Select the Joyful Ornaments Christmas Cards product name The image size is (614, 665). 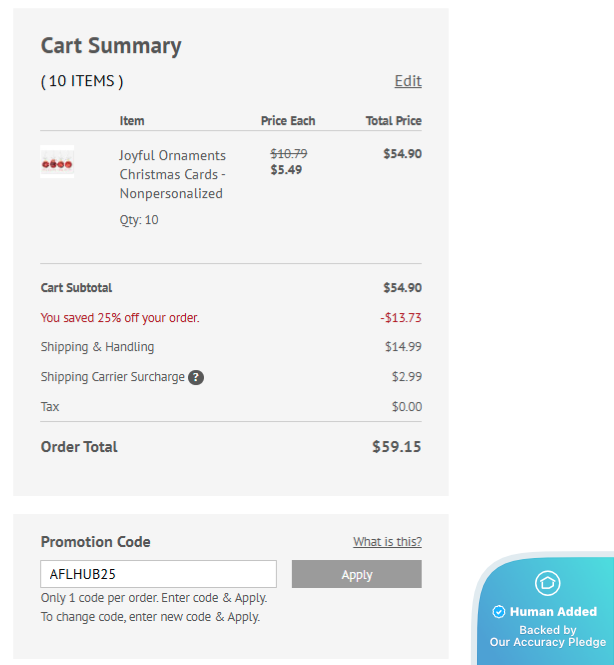click(x=172, y=174)
